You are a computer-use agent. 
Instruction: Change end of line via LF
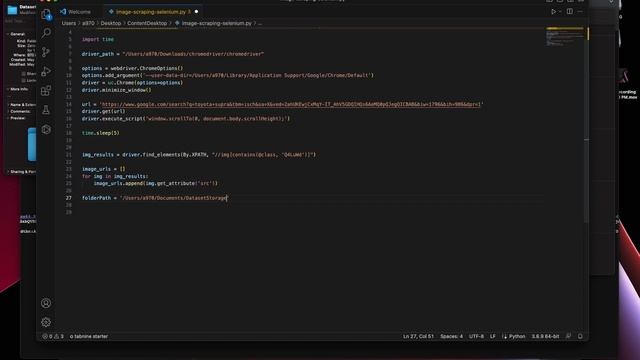(x=493, y=336)
